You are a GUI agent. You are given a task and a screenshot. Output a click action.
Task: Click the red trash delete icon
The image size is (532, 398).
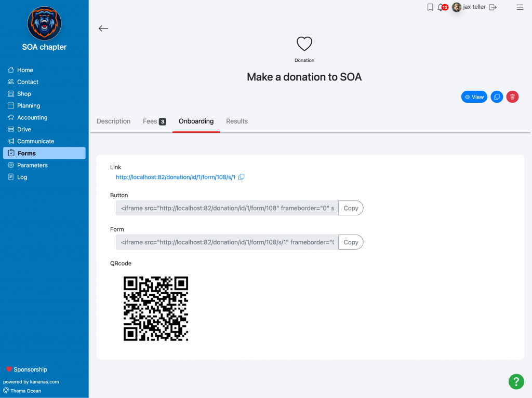512,97
